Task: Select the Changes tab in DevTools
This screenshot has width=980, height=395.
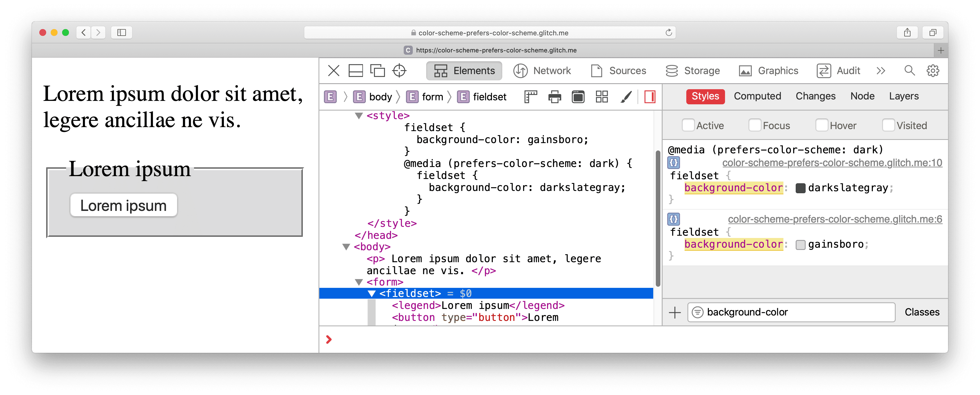Action: click(x=816, y=96)
